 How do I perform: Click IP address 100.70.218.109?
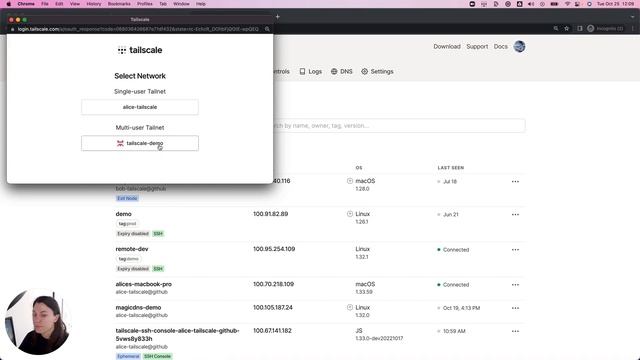point(273,284)
